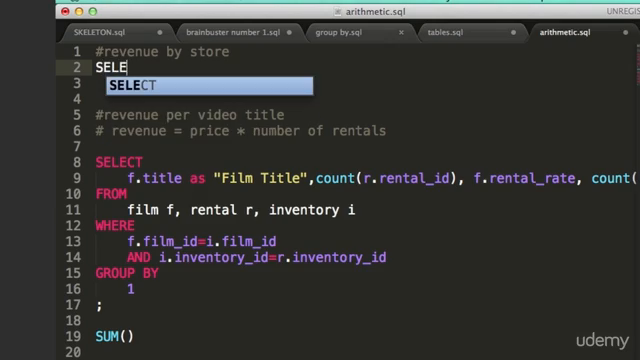The height and width of the screenshot is (360, 640).
Task: Click the WHERE keyword on line 12
Action: [x=115, y=226]
